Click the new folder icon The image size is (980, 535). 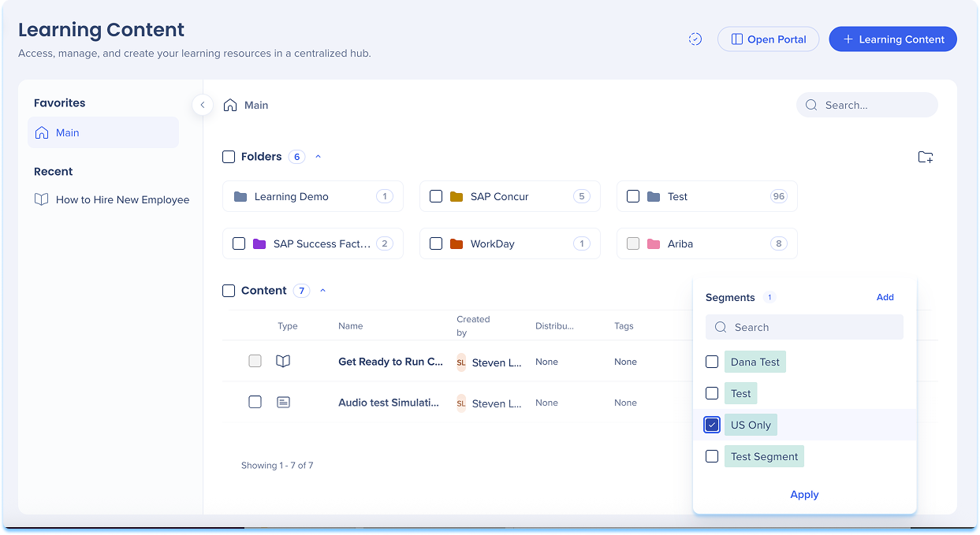926,158
